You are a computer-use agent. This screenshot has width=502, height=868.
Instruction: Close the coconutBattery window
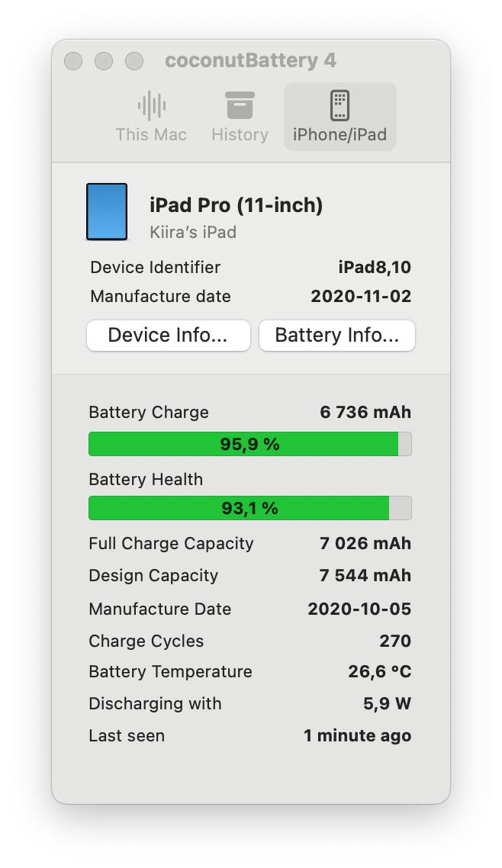tap(73, 61)
